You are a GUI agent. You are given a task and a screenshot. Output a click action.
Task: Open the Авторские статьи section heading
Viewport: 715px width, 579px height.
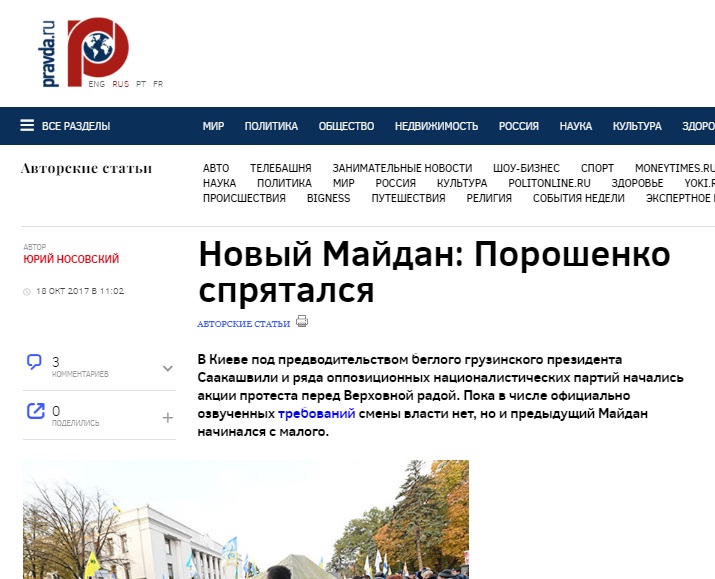[86, 168]
